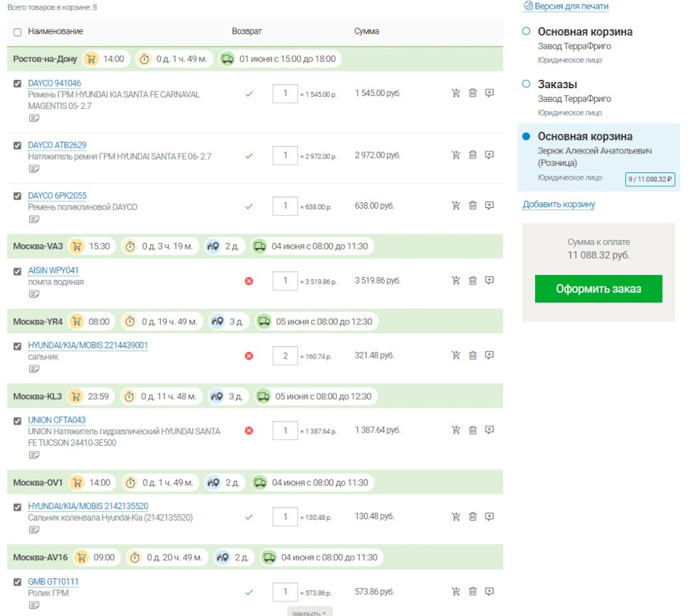Click trash icon for DAYCO ATB2629
The height and width of the screenshot is (616, 698).
473,155
